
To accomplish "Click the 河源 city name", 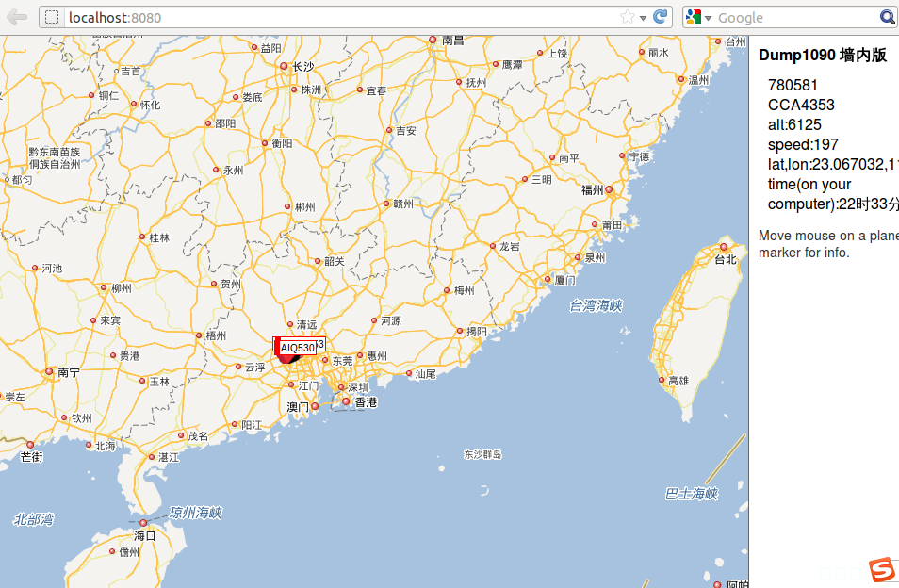I will [391, 321].
